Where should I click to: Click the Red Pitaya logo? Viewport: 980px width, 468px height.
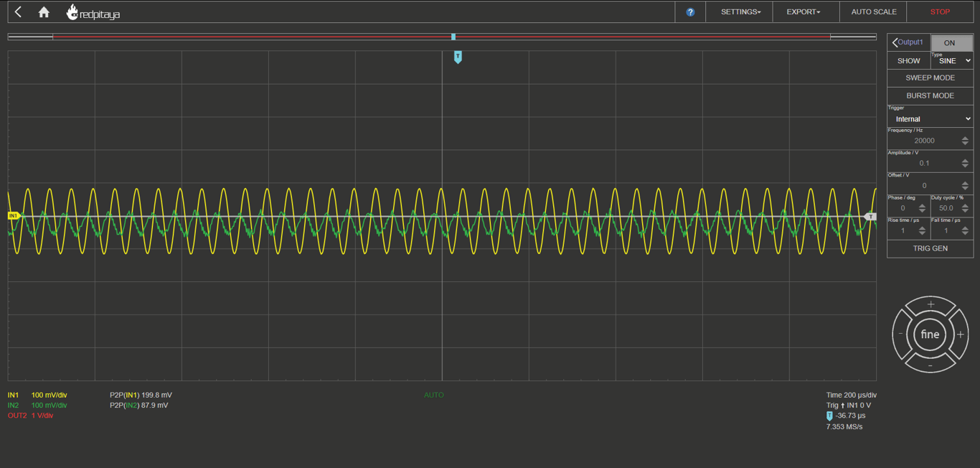point(93,12)
